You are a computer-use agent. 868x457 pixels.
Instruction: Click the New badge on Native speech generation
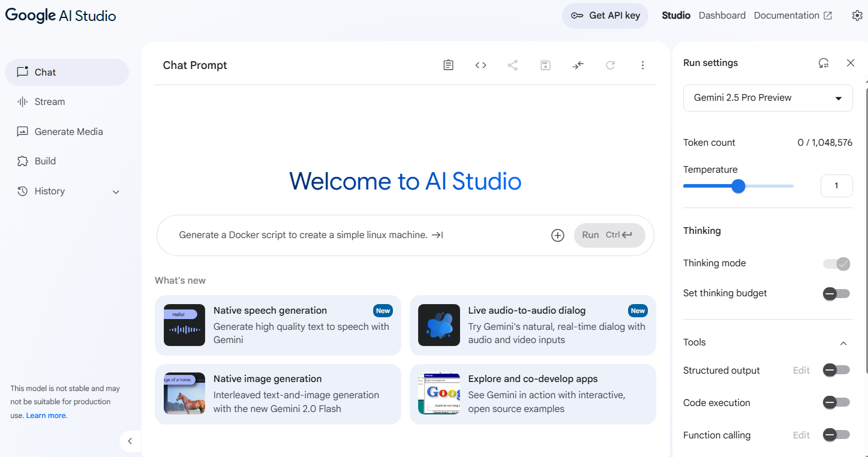point(383,311)
